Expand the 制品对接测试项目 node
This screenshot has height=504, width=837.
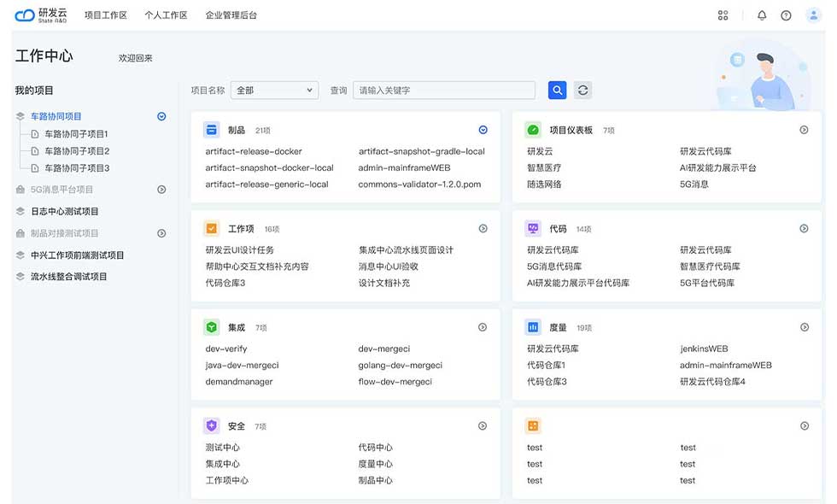(161, 233)
